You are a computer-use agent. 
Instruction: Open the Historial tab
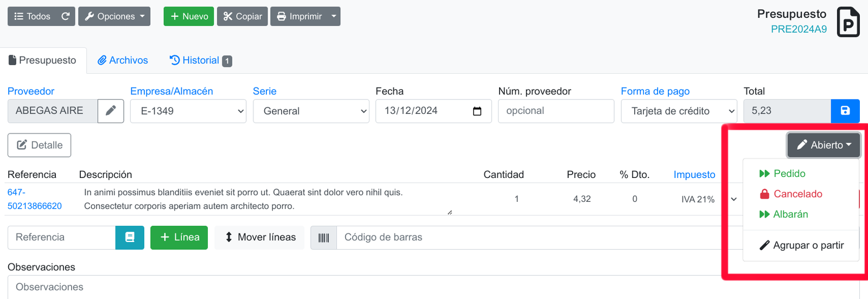(201, 60)
